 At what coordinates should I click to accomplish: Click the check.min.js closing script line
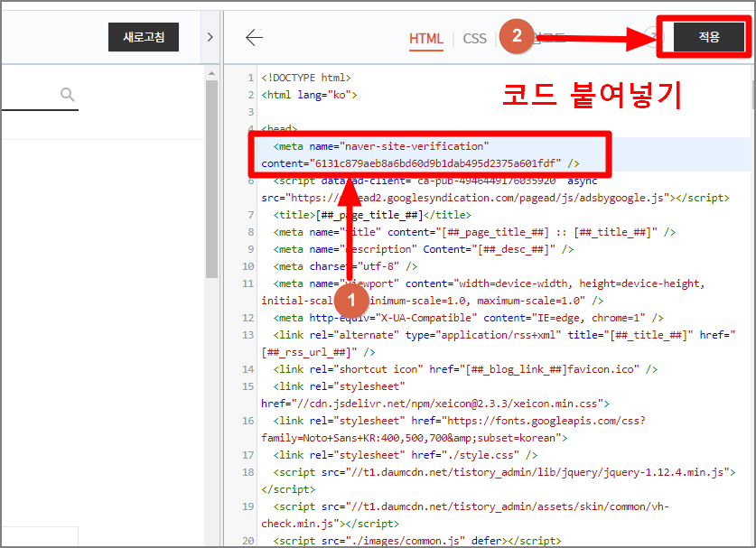(331, 524)
